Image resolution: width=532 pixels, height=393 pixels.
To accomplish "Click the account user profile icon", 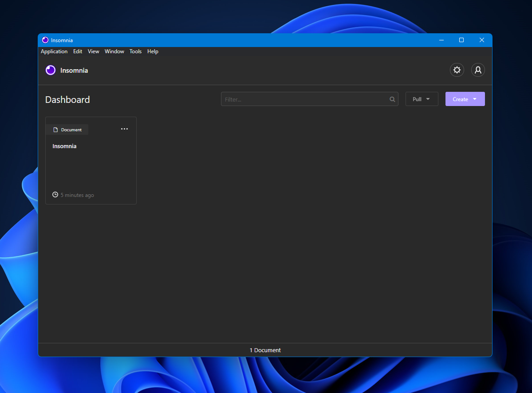I will 478,70.
